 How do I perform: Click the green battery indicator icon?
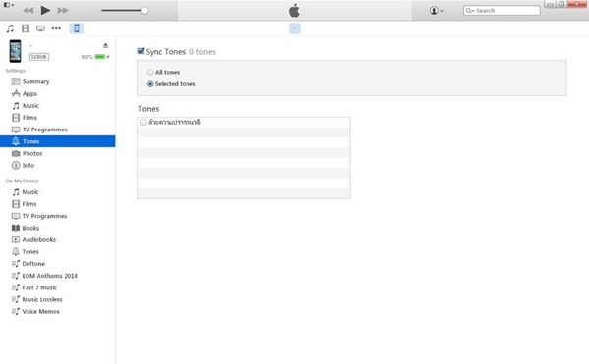click(100, 57)
